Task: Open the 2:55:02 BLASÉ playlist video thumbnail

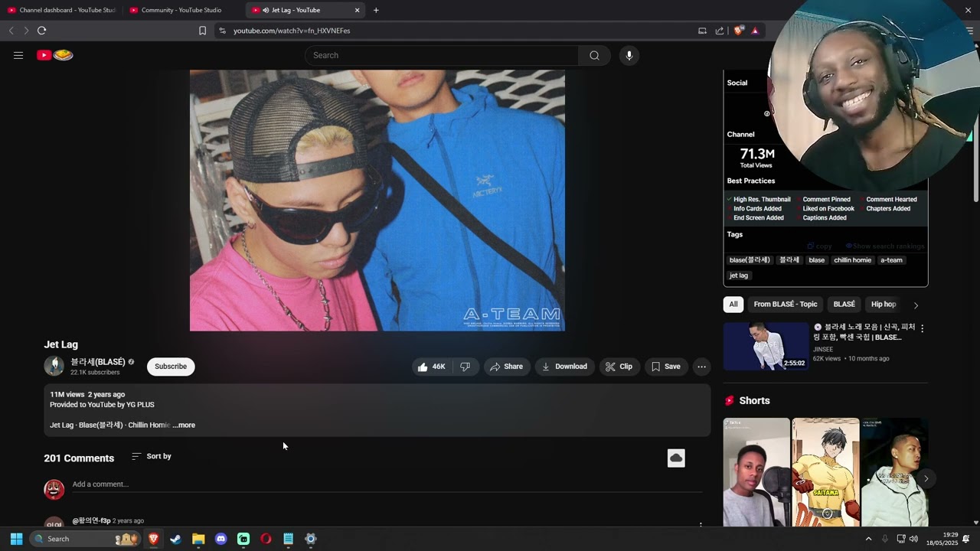Action: click(766, 346)
